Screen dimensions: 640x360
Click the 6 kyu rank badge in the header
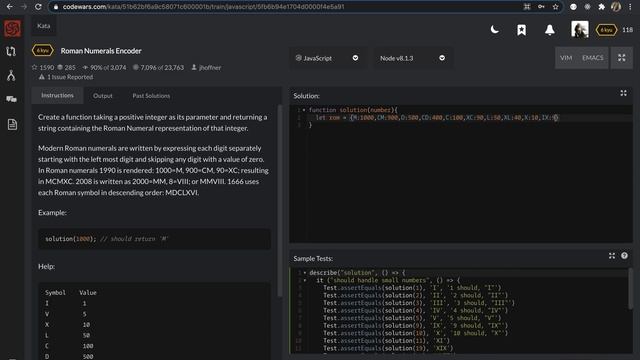[x=606, y=30]
